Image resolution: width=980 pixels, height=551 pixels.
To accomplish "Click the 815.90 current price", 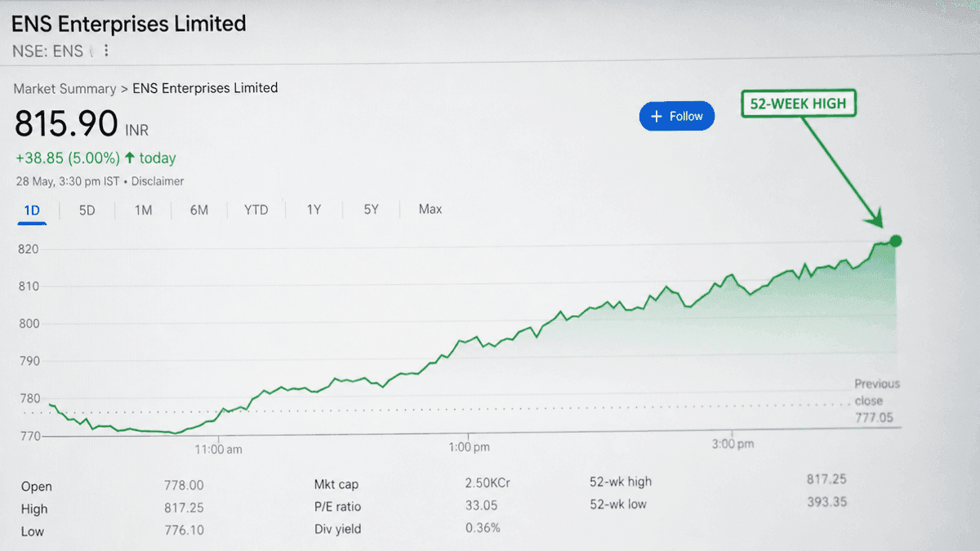I will (67, 124).
